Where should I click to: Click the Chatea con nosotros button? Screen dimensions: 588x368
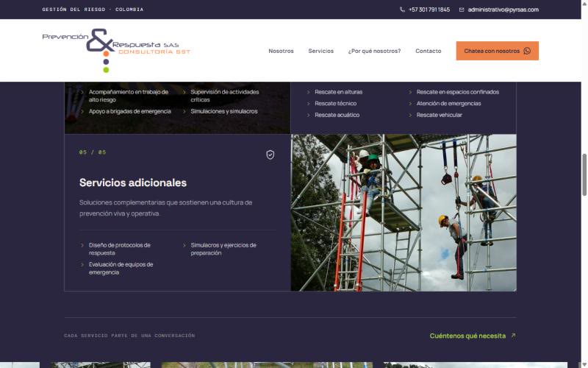click(498, 51)
